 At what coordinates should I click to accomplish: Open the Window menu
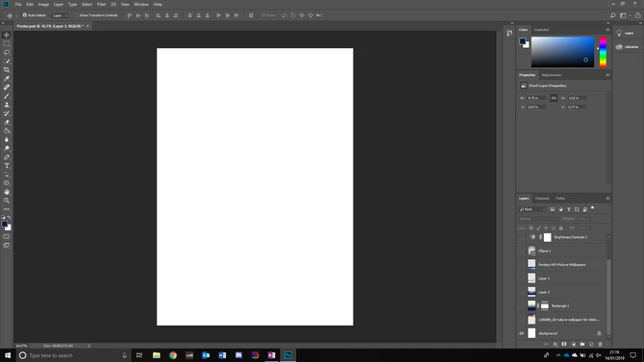click(x=141, y=4)
